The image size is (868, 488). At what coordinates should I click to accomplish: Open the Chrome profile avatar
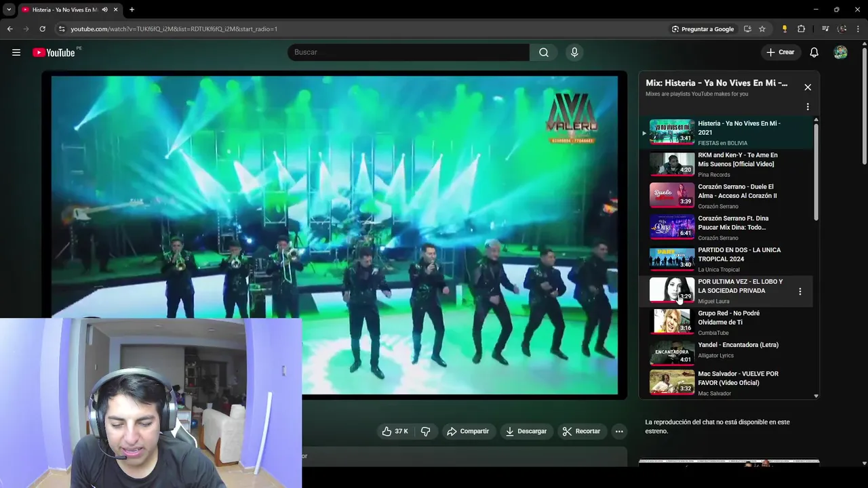coord(842,29)
